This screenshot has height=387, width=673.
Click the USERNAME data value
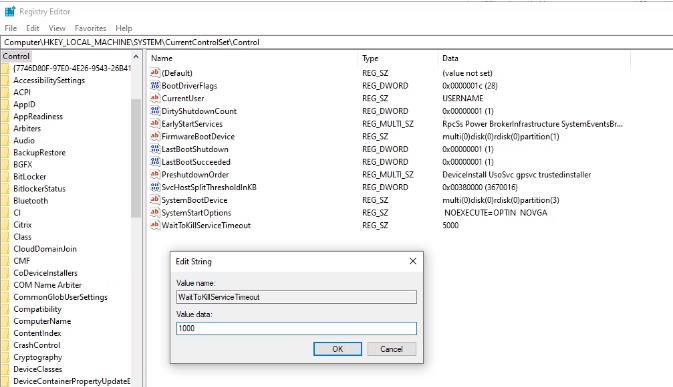point(463,98)
